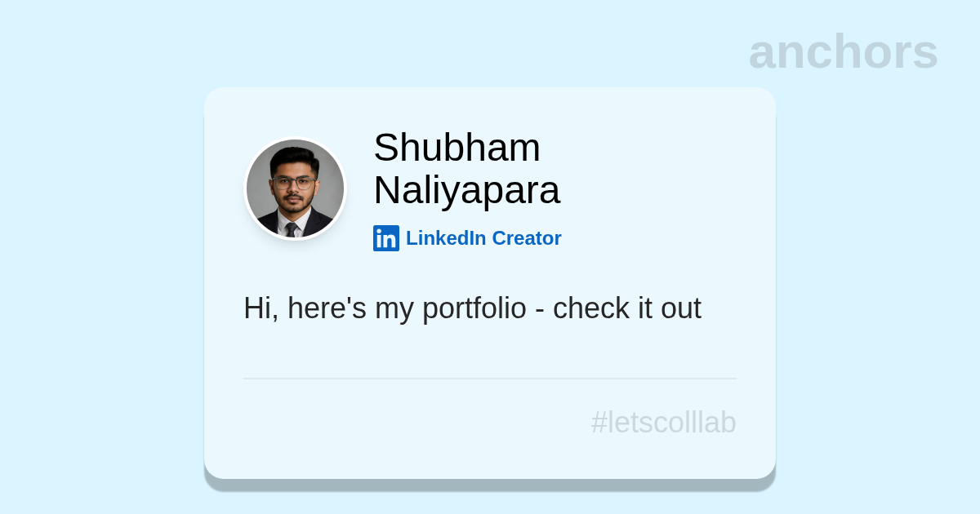The image size is (980, 514).
Task: Click the white ring around avatar
Action: (295, 139)
